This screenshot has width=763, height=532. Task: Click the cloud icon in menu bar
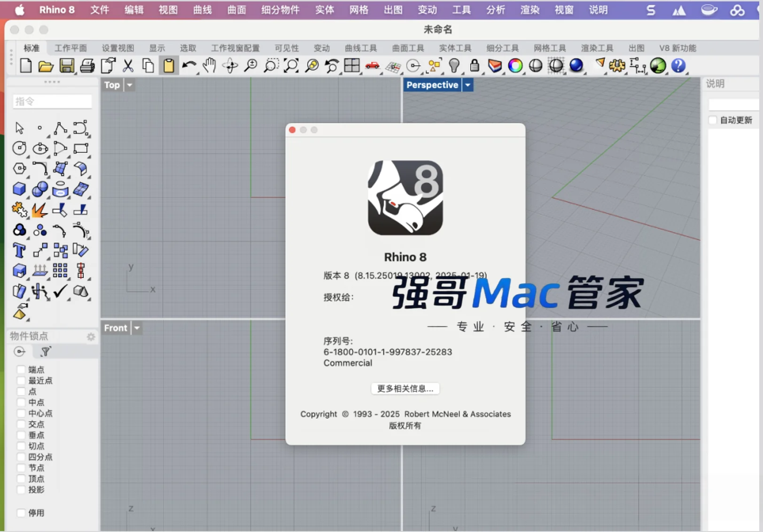pyautogui.click(x=737, y=10)
